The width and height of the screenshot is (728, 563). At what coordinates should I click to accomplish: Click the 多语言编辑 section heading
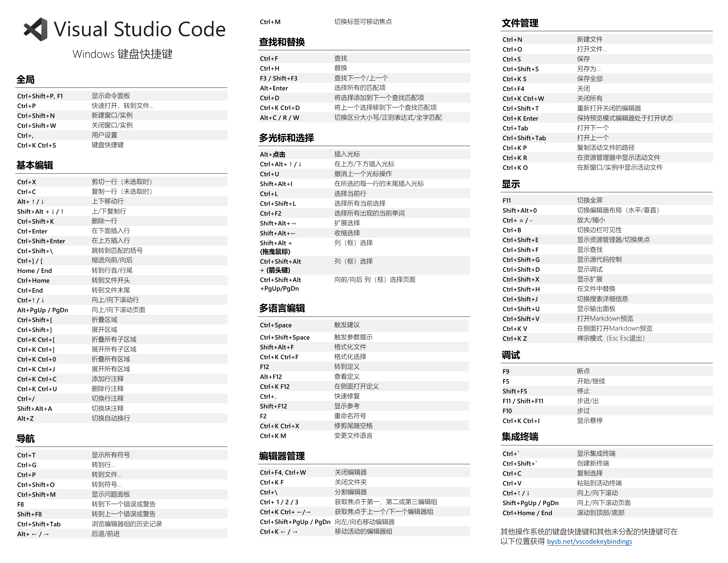pyautogui.click(x=282, y=308)
